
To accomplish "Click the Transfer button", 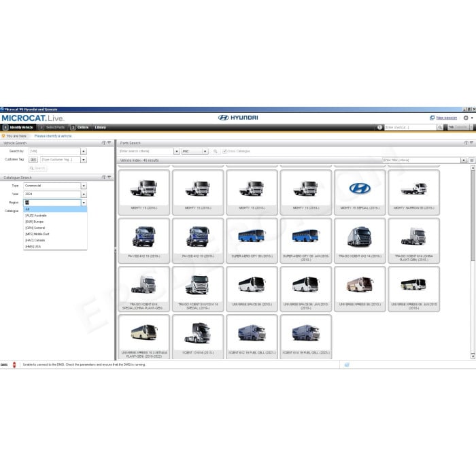I will coord(458,128).
